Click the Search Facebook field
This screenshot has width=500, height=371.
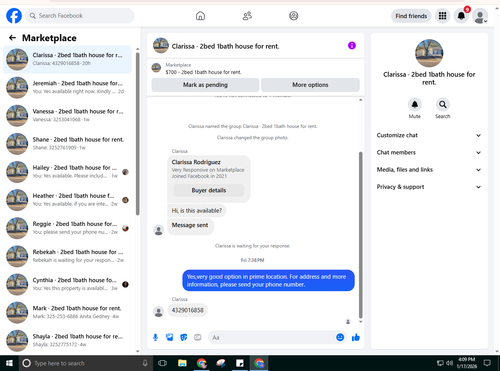click(x=80, y=16)
